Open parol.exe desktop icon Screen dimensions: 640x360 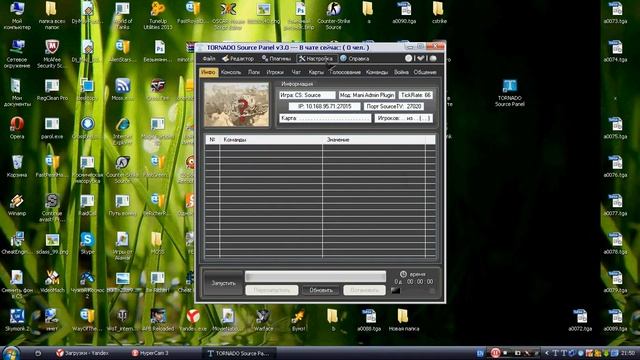click(52, 128)
